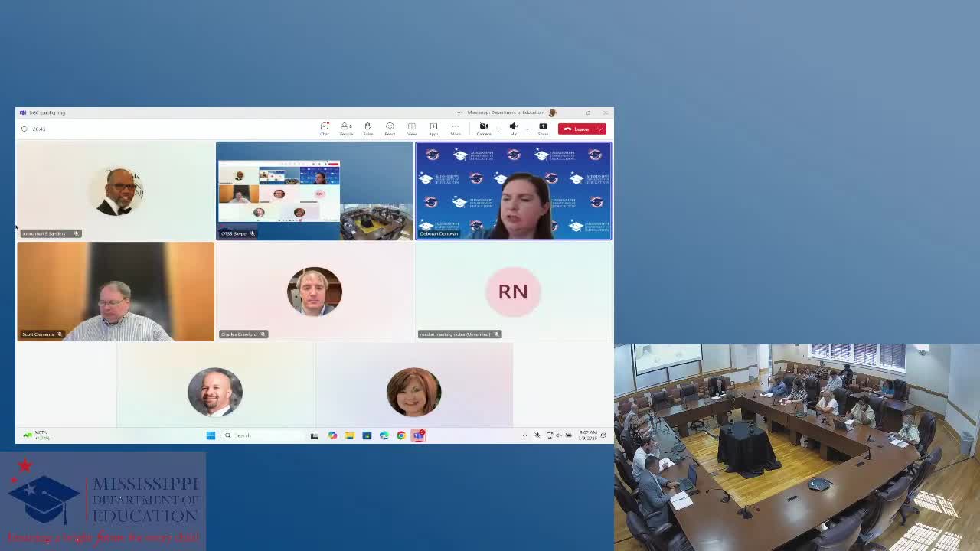Open the More options menu
This screenshot has height=551, width=980.
455,127
